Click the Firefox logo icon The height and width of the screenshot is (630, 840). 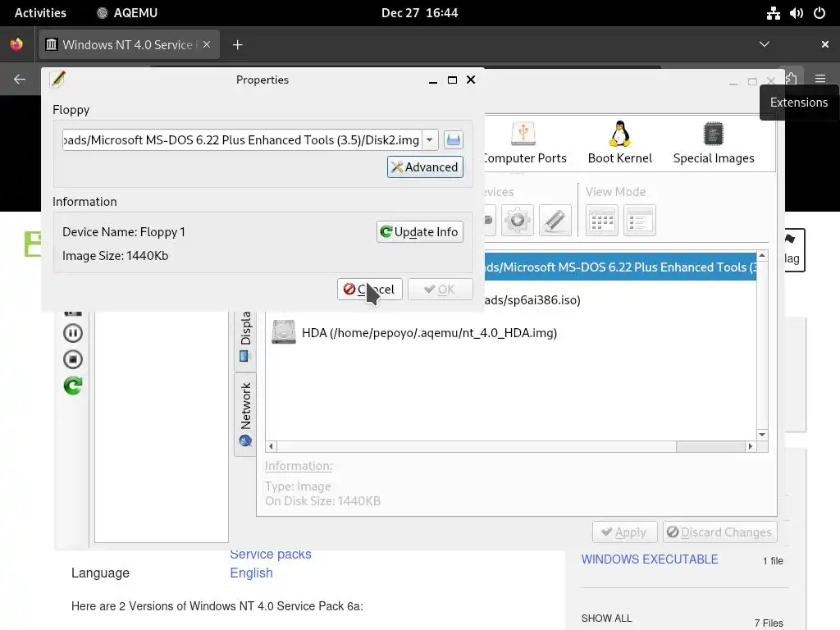16,44
